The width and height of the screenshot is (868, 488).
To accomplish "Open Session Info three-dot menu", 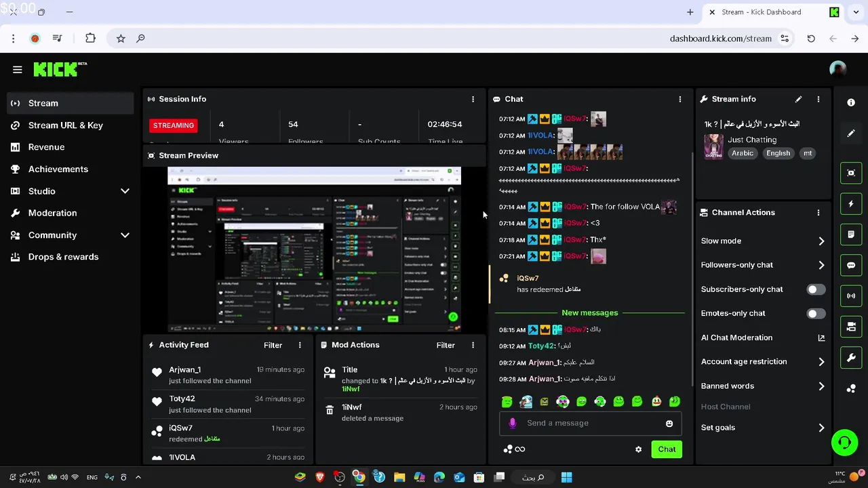I will coord(473,99).
